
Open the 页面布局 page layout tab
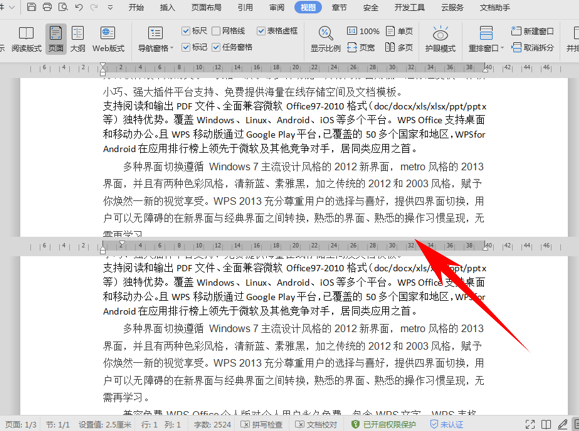pos(206,7)
